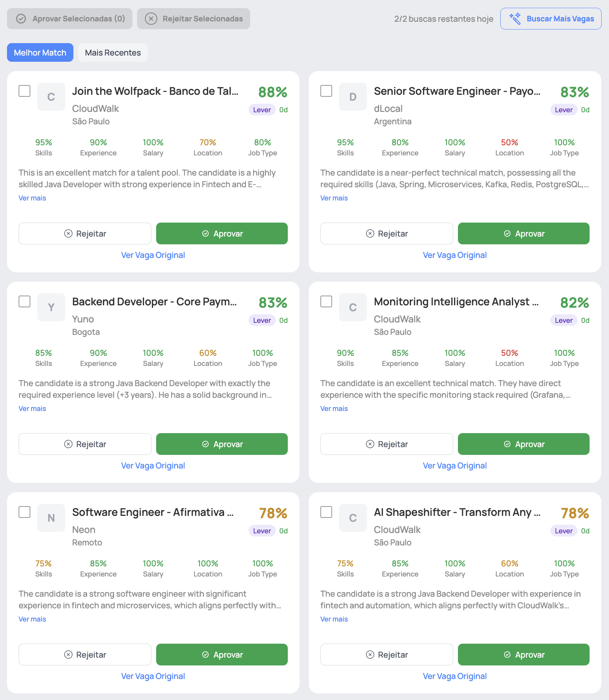Expand Ver mais on the AI Shapeshifter card
Viewport: 609px width, 700px height.
point(334,619)
